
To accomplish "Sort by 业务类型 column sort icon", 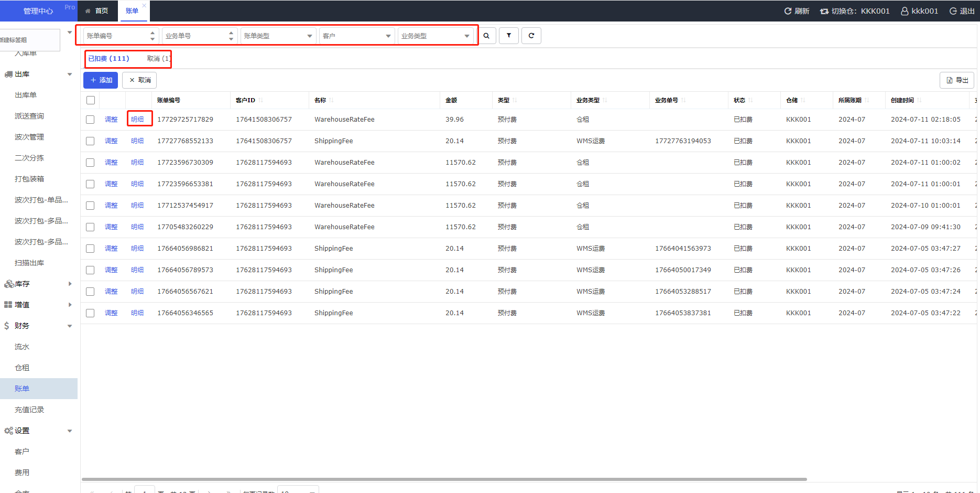I will pos(605,100).
